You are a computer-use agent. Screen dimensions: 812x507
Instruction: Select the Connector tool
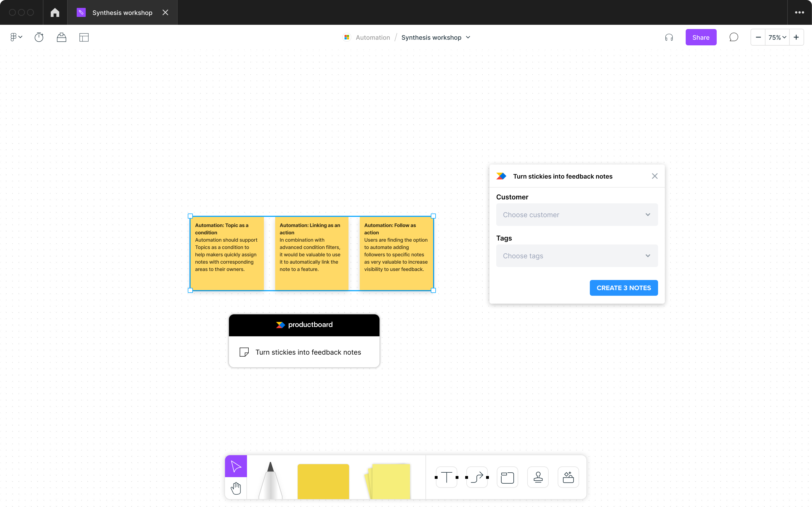[477, 477]
